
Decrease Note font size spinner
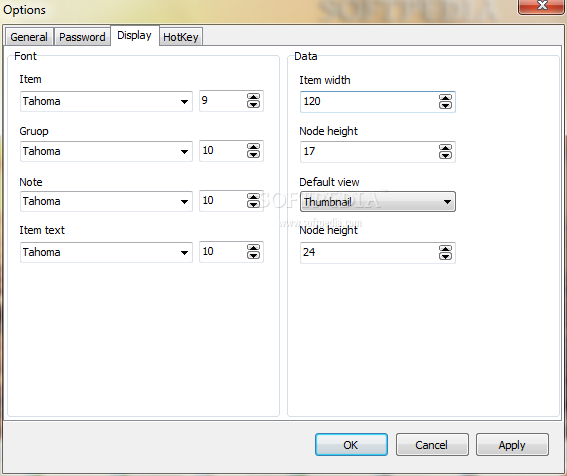[x=253, y=204]
